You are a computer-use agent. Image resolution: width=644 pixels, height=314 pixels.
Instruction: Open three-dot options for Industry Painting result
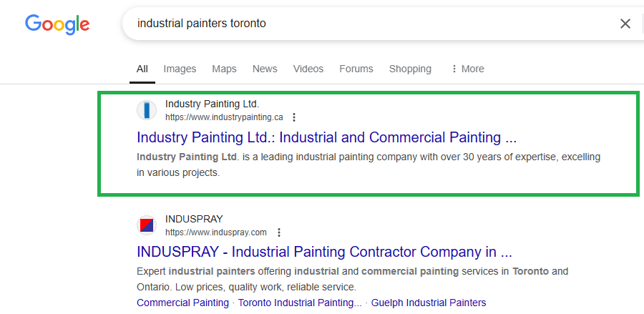click(294, 117)
